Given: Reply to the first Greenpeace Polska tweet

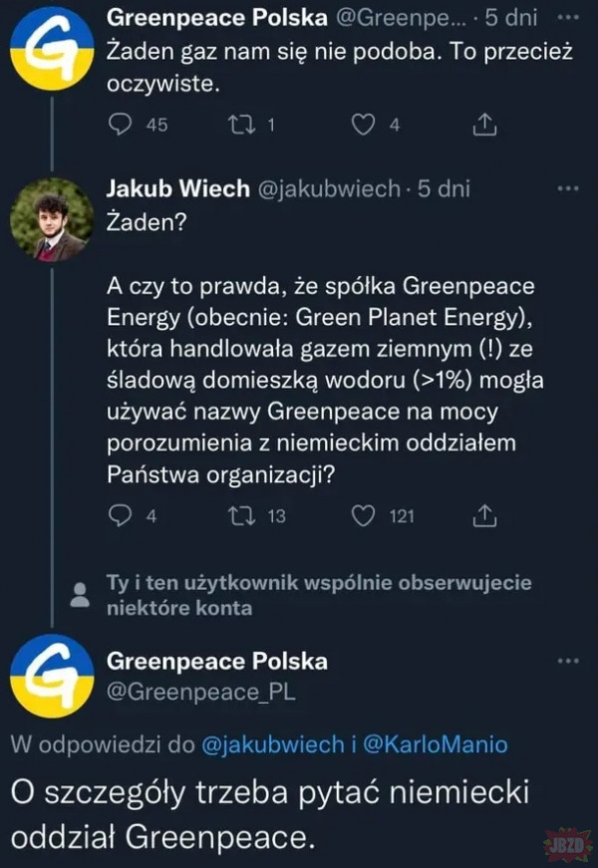Looking at the screenshot, I should (x=120, y=124).
